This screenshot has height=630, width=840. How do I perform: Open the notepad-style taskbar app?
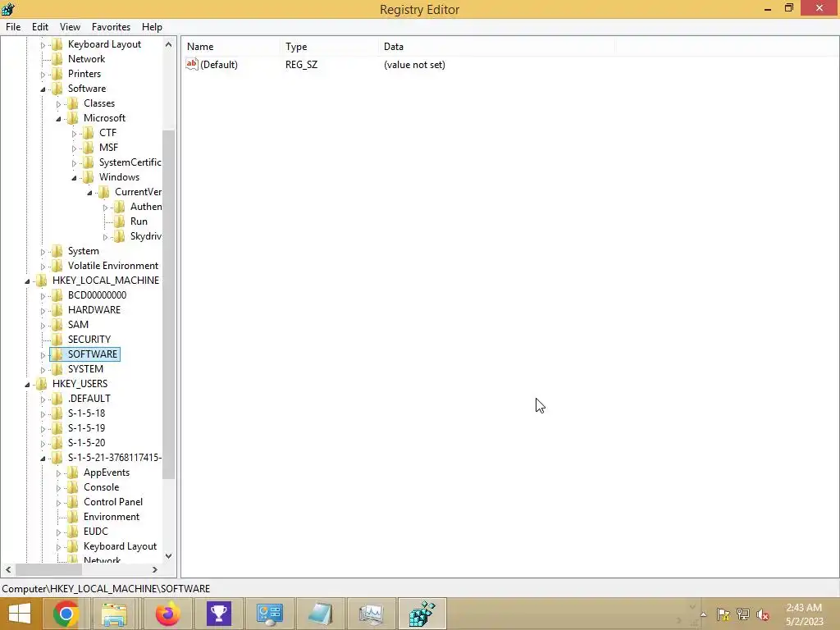[x=321, y=614]
